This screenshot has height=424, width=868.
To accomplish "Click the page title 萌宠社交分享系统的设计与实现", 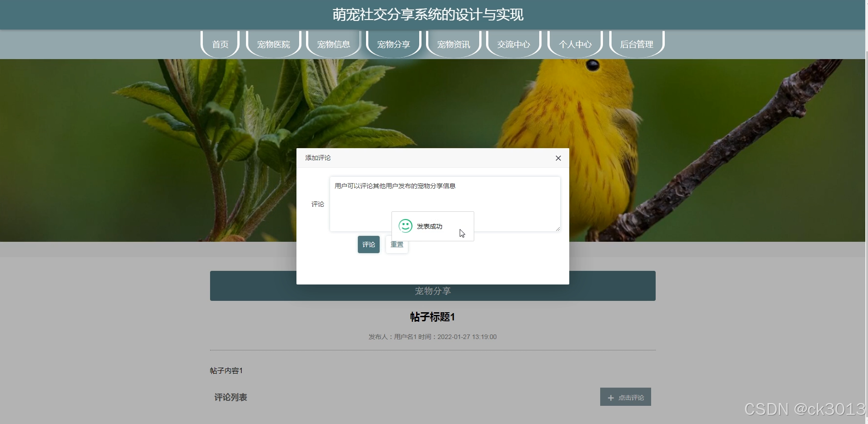I will point(427,14).
